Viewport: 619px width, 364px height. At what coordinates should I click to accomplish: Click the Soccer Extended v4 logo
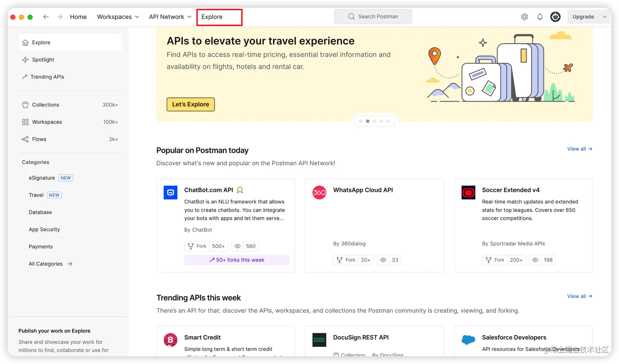pyautogui.click(x=468, y=192)
